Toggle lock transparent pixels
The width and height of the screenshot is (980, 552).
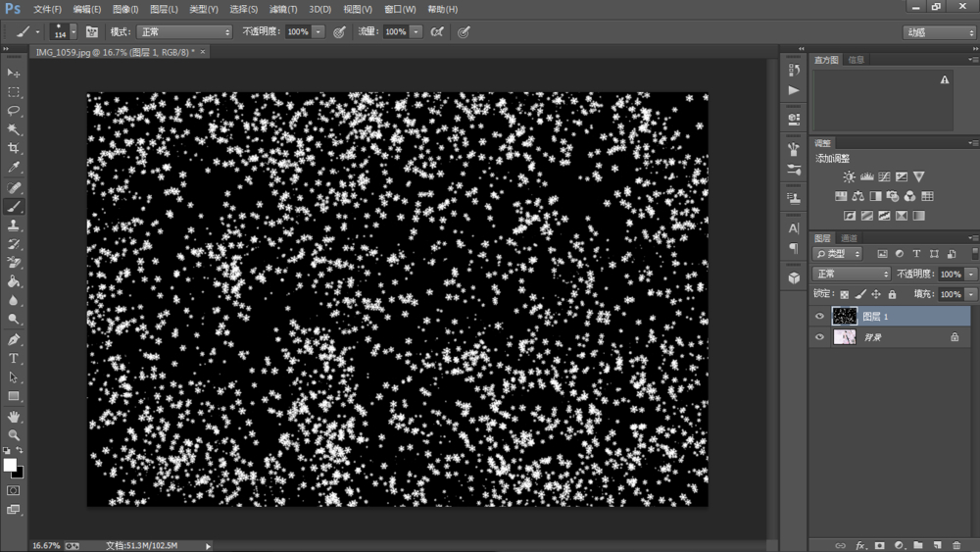pyautogui.click(x=845, y=294)
